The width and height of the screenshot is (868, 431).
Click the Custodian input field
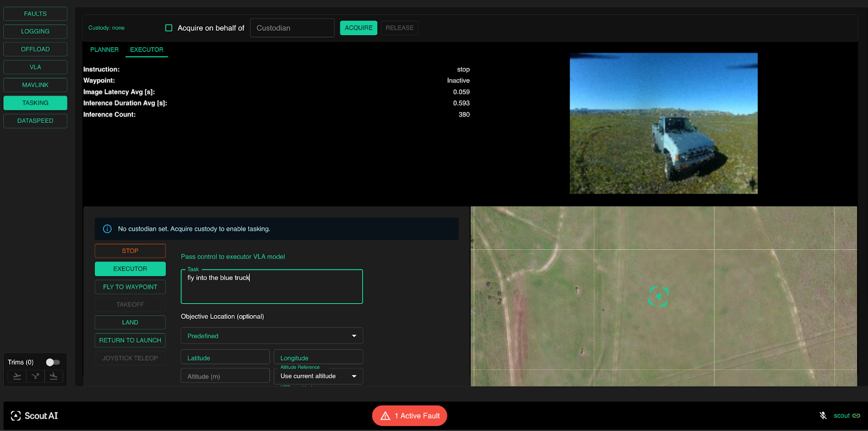click(292, 28)
